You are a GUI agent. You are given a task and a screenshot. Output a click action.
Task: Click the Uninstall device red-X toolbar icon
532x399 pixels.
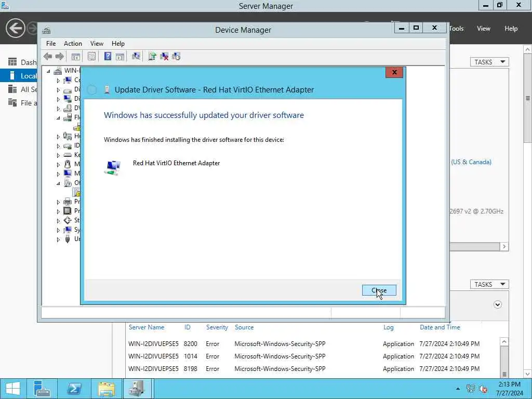(x=164, y=56)
